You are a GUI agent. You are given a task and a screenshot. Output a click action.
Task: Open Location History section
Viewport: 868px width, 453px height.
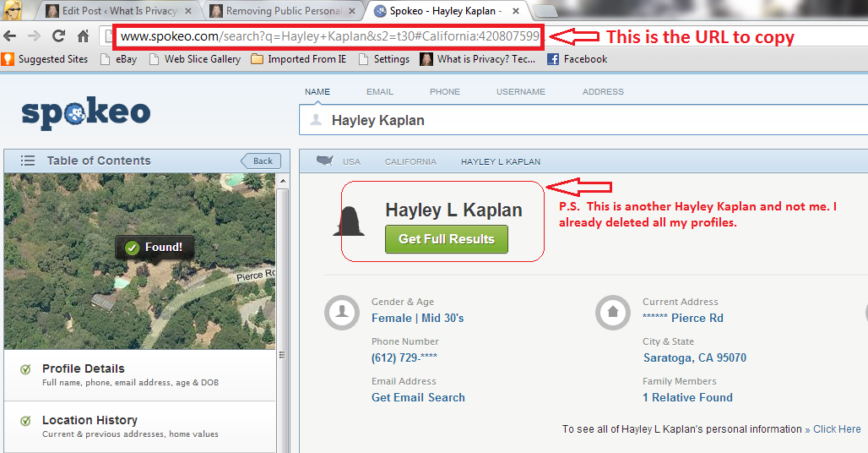[139, 427]
